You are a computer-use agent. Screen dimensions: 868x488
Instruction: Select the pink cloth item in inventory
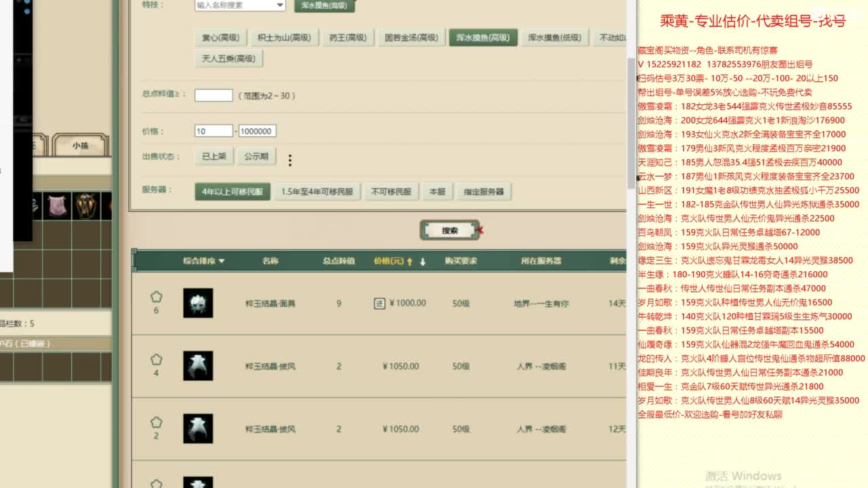click(57, 205)
